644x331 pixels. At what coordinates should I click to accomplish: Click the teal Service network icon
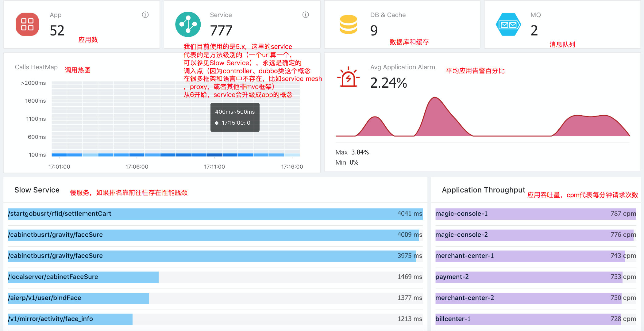[x=188, y=24]
